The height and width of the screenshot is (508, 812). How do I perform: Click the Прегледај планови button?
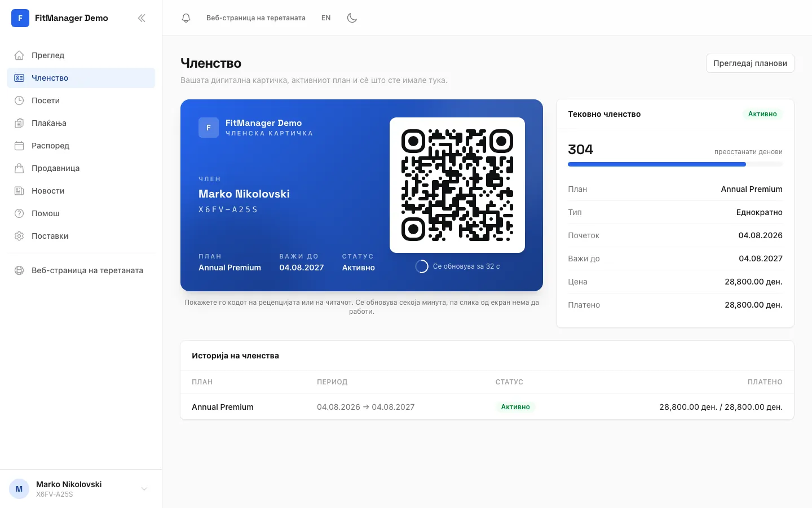coord(750,63)
